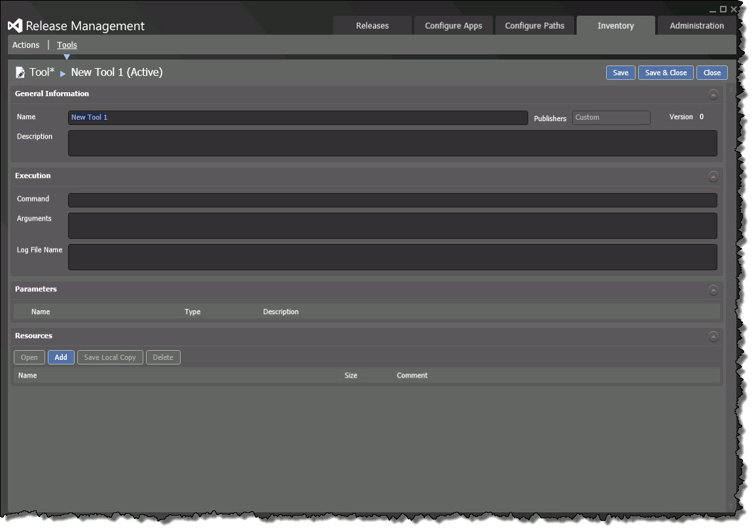The height and width of the screenshot is (532, 756).
Task: Collapse the Resources section
Action: point(713,336)
